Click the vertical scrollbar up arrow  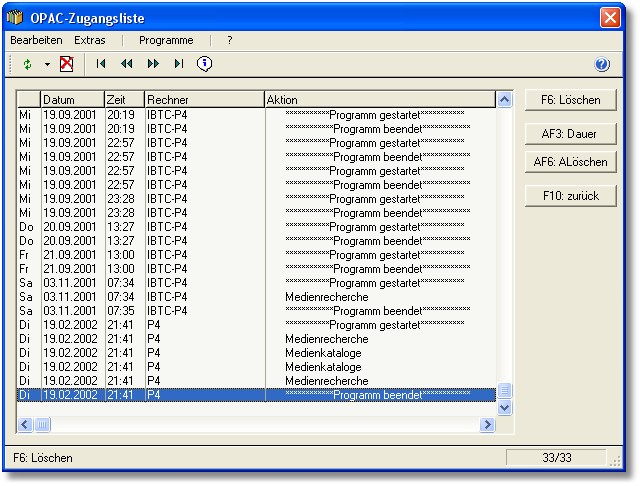click(504, 100)
